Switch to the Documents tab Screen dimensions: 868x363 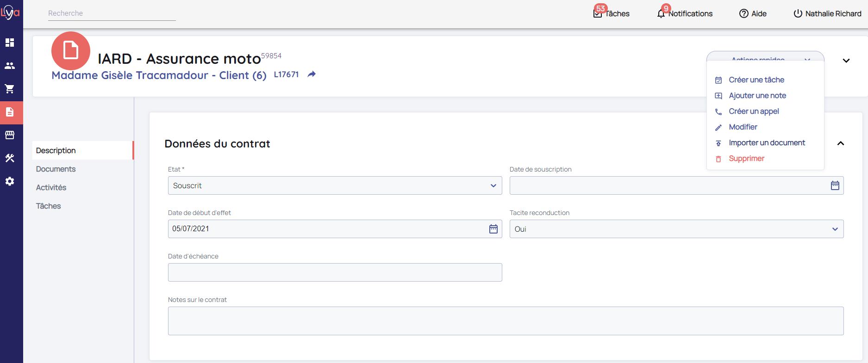pos(56,169)
